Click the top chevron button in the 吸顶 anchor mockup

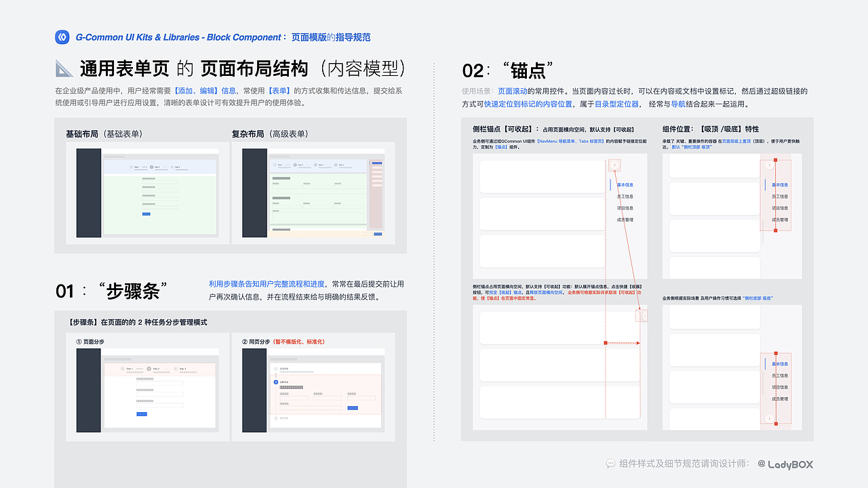pyautogui.click(x=768, y=165)
